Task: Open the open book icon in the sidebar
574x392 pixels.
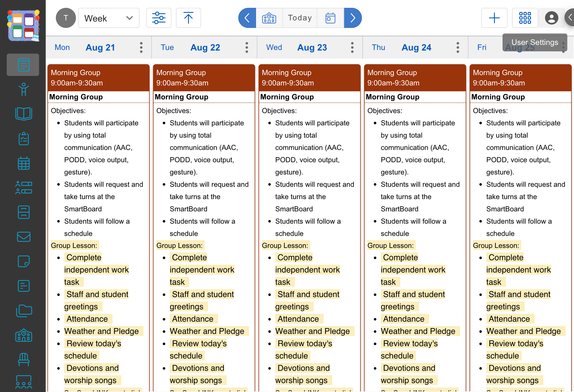Action: [23, 114]
